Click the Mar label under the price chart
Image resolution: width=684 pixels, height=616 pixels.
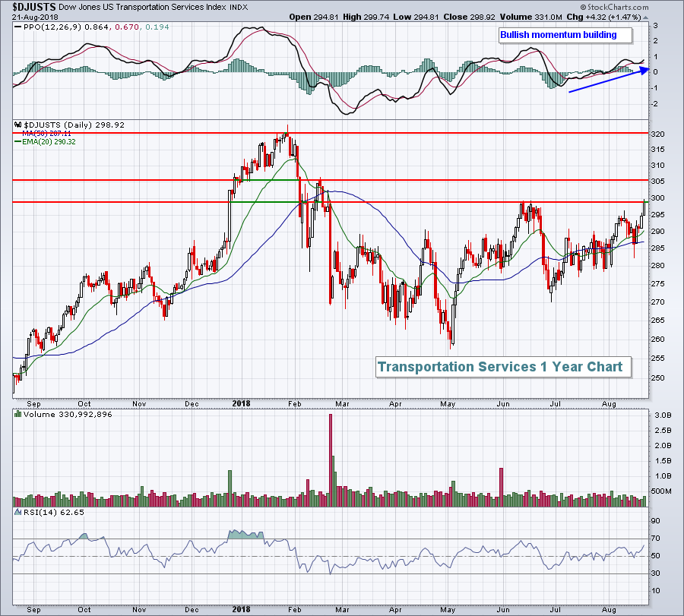point(342,403)
